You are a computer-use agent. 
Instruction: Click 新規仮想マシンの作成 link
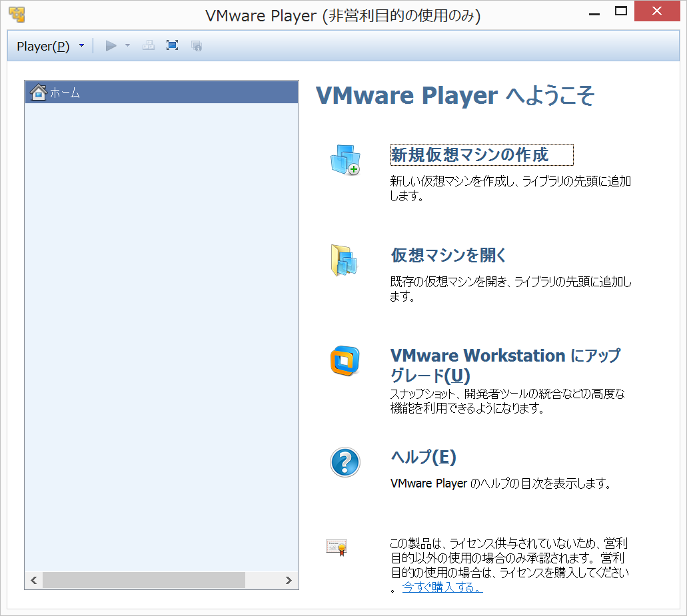(x=481, y=154)
